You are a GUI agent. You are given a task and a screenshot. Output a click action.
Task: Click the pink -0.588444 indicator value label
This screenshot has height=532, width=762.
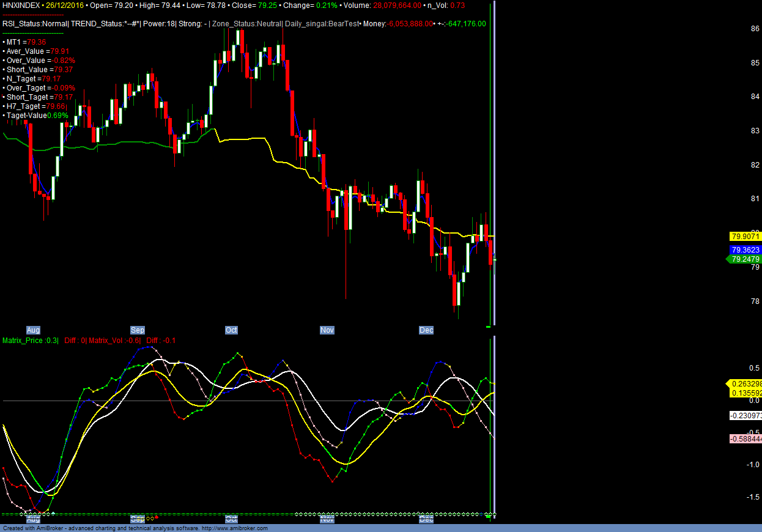(x=745, y=439)
